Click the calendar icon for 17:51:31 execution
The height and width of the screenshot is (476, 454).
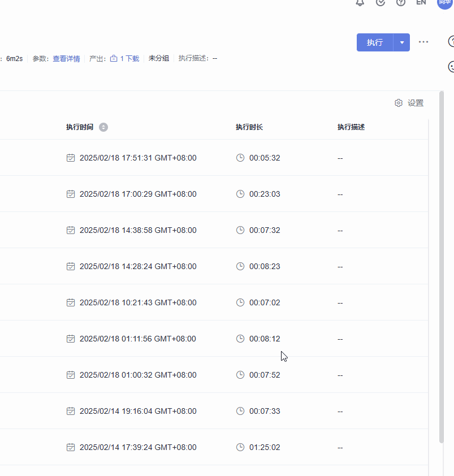click(x=71, y=158)
